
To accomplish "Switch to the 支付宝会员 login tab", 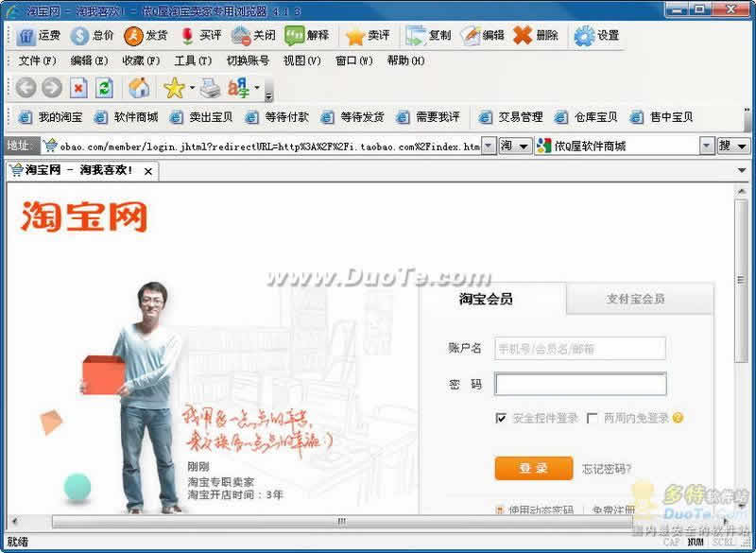I will [x=639, y=299].
